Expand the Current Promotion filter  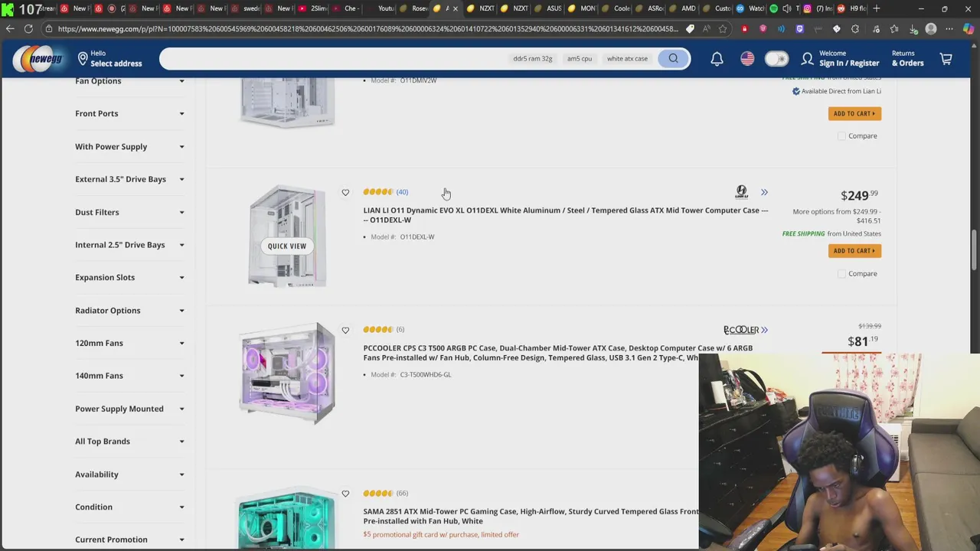[129, 540]
